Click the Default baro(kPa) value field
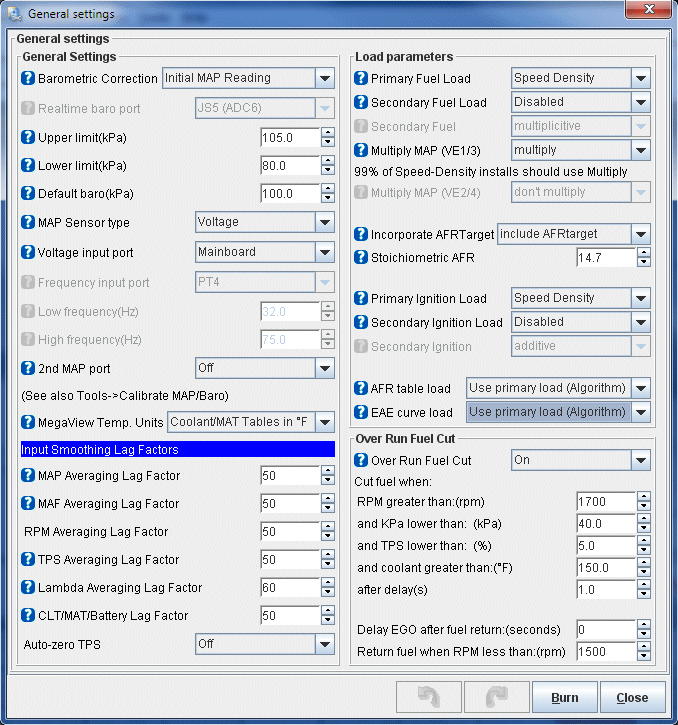678x725 pixels. [290, 193]
